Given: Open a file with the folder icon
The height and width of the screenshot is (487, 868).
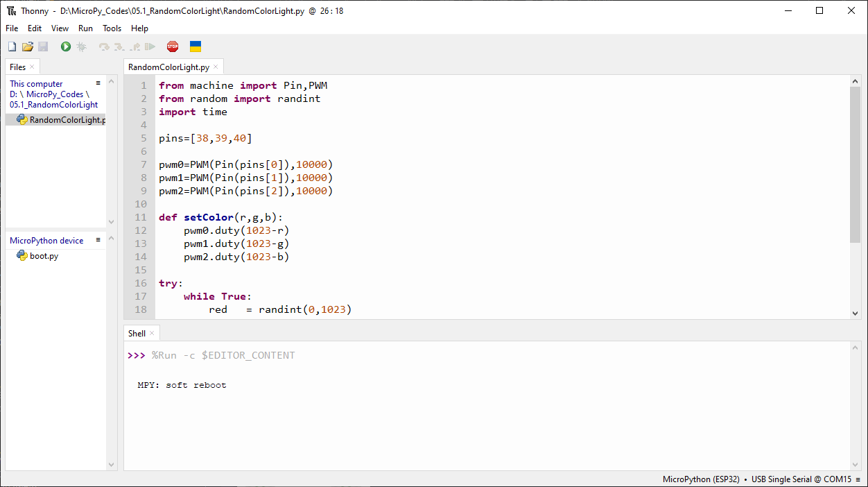Looking at the screenshot, I should point(28,46).
